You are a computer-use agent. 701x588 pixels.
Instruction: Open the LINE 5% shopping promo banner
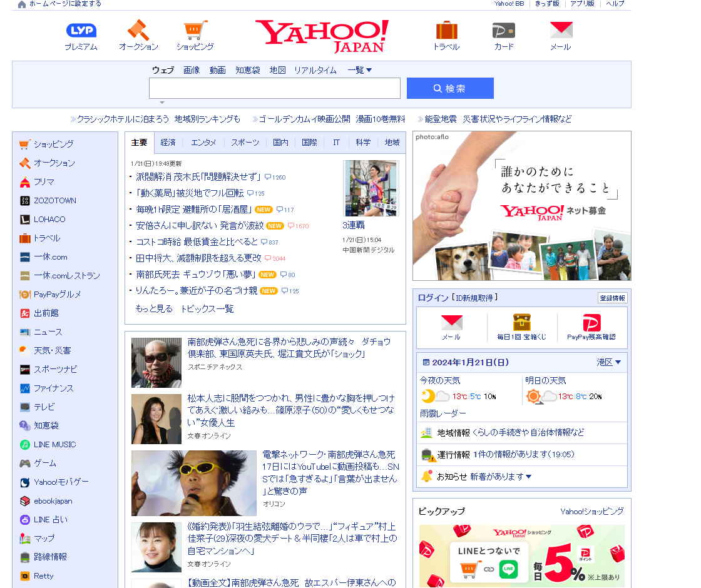click(522, 556)
